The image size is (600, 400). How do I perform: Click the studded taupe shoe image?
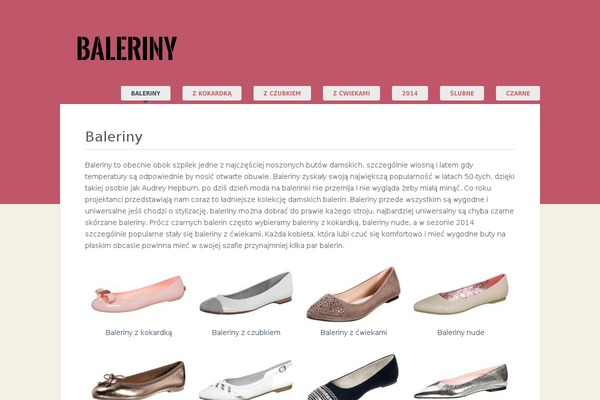coord(354,294)
